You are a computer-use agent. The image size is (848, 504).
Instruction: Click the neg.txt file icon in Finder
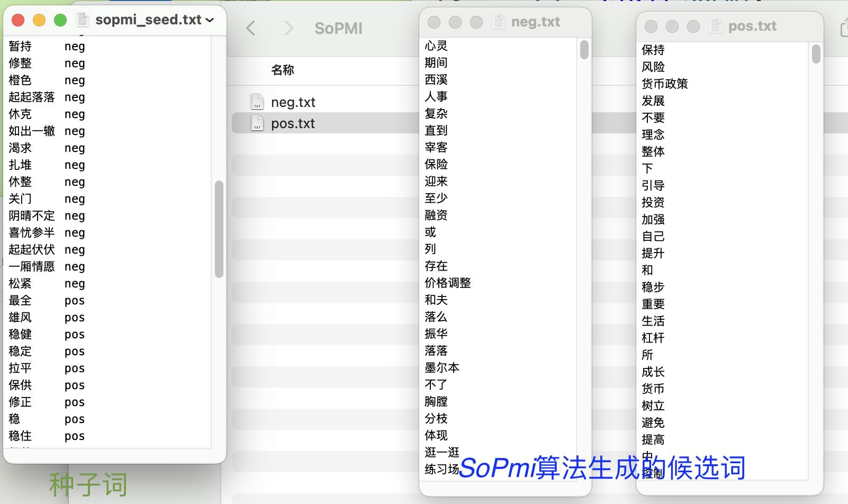click(x=257, y=102)
